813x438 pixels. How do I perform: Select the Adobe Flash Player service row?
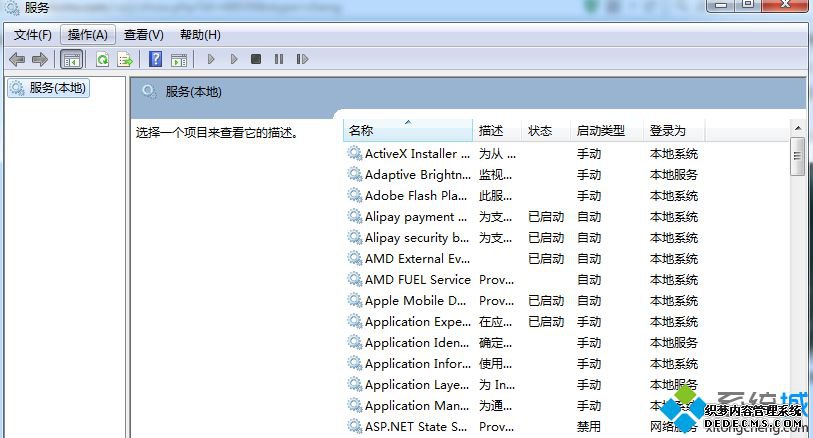point(523,195)
